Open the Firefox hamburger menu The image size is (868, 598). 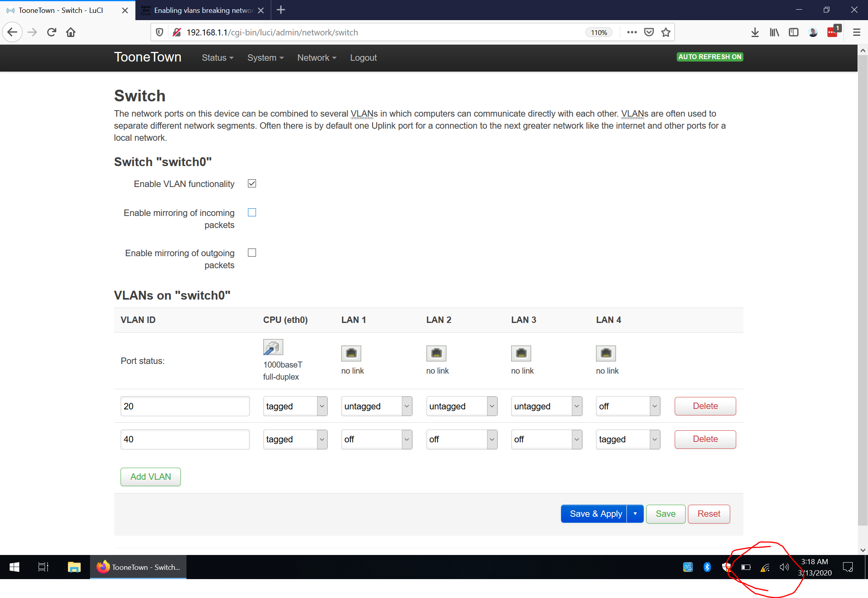857,32
